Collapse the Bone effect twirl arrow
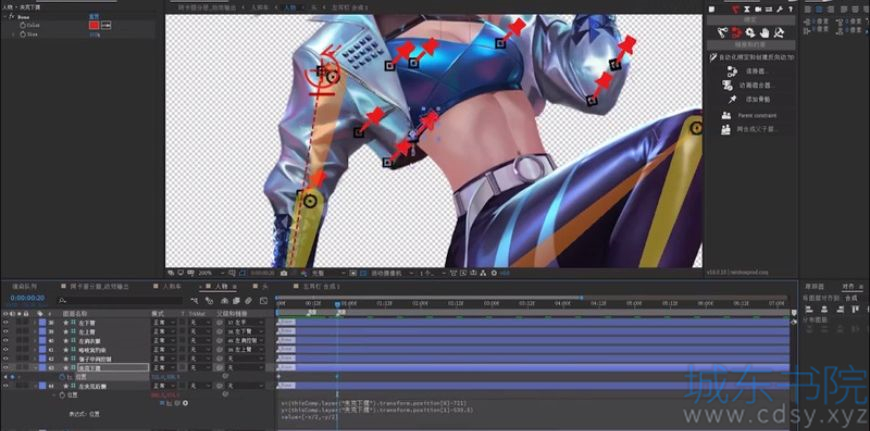870x431 pixels. click(x=4, y=17)
